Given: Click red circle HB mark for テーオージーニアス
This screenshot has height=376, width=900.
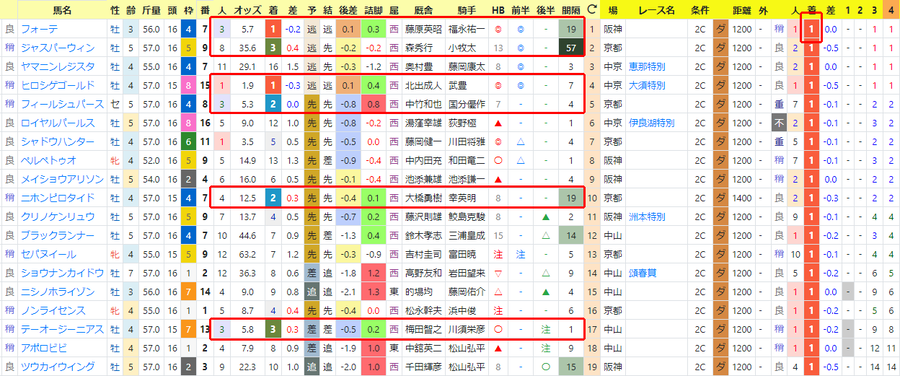Looking at the screenshot, I should click(499, 329).
